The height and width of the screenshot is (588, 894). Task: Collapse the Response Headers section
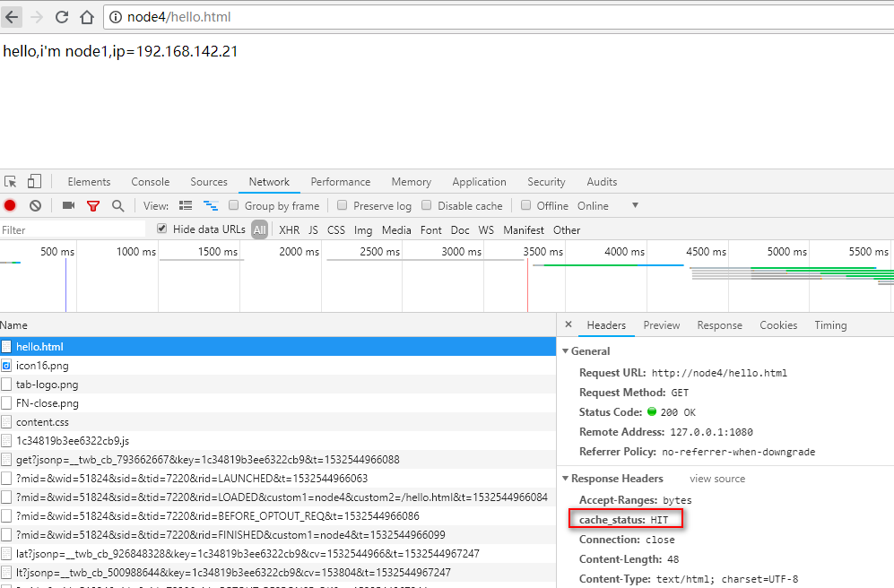pos(566,479)
